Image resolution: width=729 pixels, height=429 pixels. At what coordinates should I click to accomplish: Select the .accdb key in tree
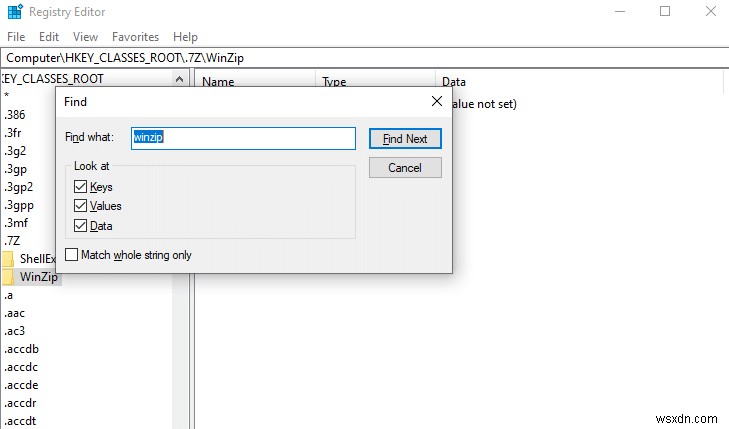click(x=21, y=349)
